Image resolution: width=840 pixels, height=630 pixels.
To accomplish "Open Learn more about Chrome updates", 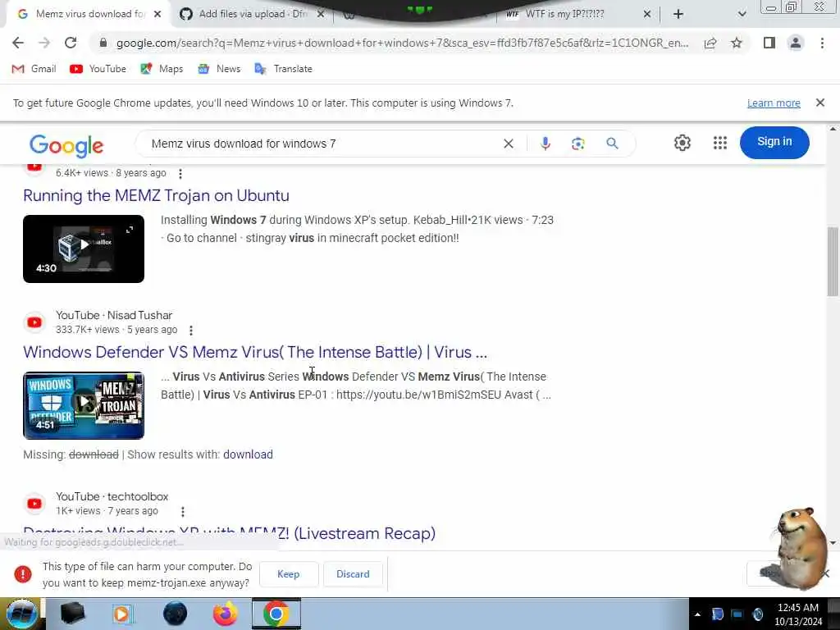I will click(x=774, y=103).
